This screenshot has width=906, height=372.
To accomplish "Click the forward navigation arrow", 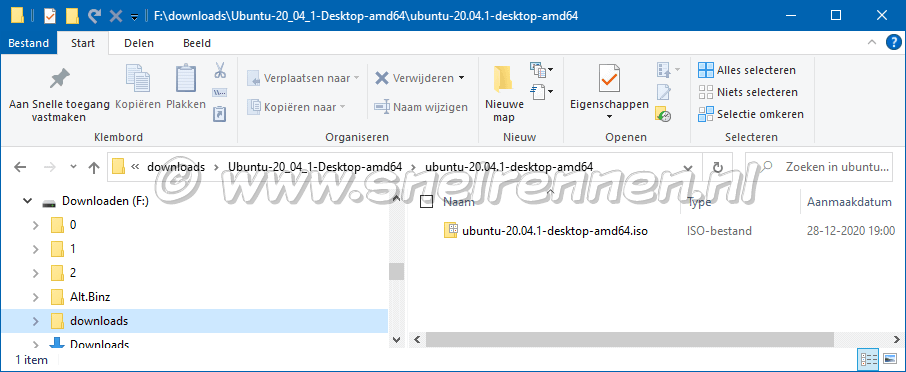I will click(x=50, y=168).
